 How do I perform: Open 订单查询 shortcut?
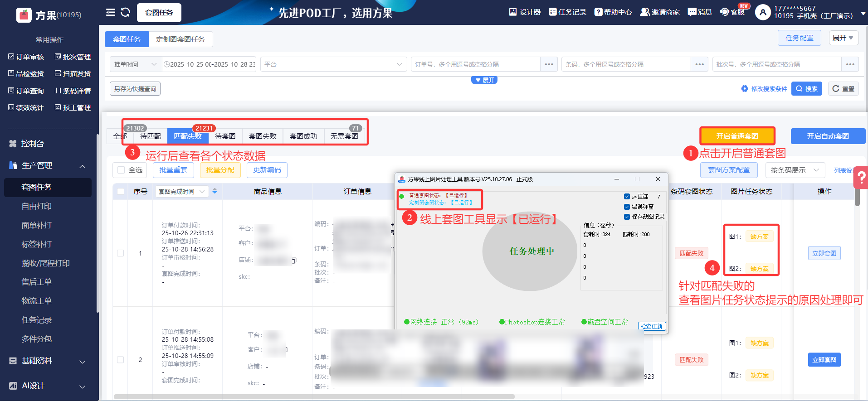pyautogui.click(x=26, y=91)
